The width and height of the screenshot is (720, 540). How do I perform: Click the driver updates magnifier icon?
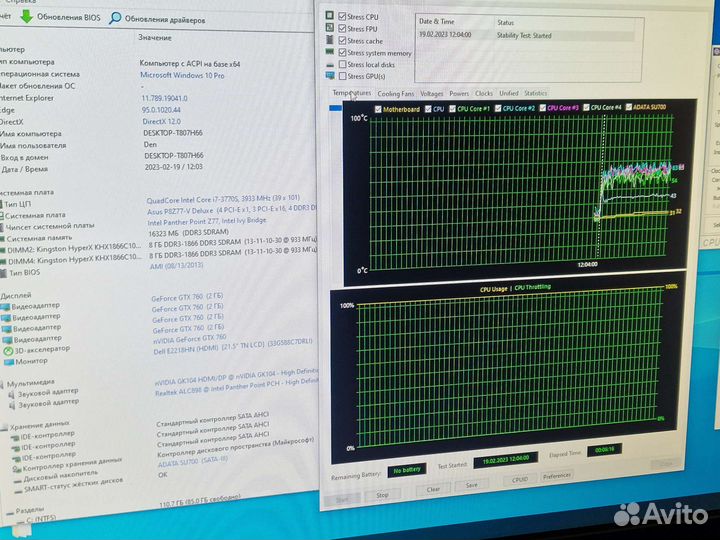pyautogui.click(x=115, y=18)
